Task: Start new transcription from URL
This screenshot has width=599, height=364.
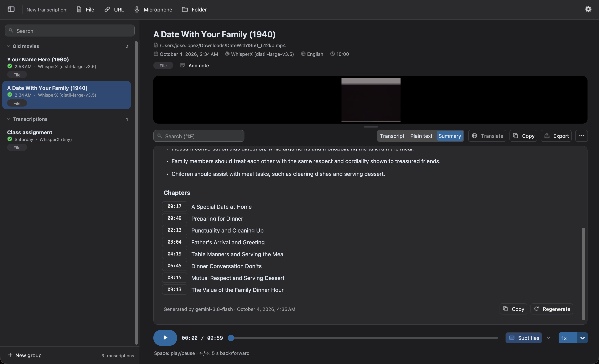Action: pos(114,10)
